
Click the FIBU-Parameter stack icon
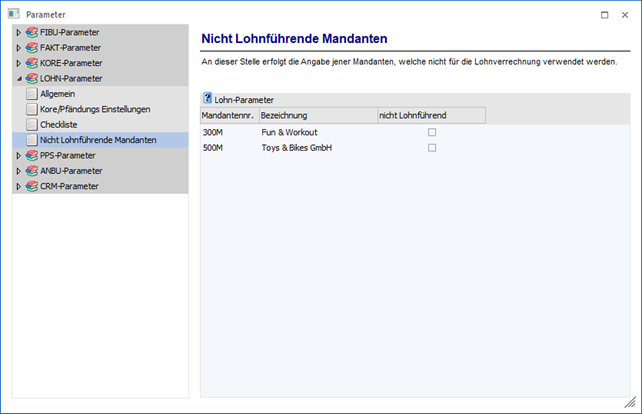click(31, 32)
